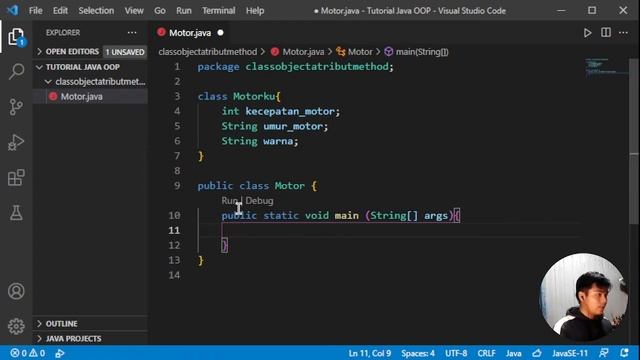
Task: Click the Motor.java error icon in file tree
Action: [x=53, y=97]
